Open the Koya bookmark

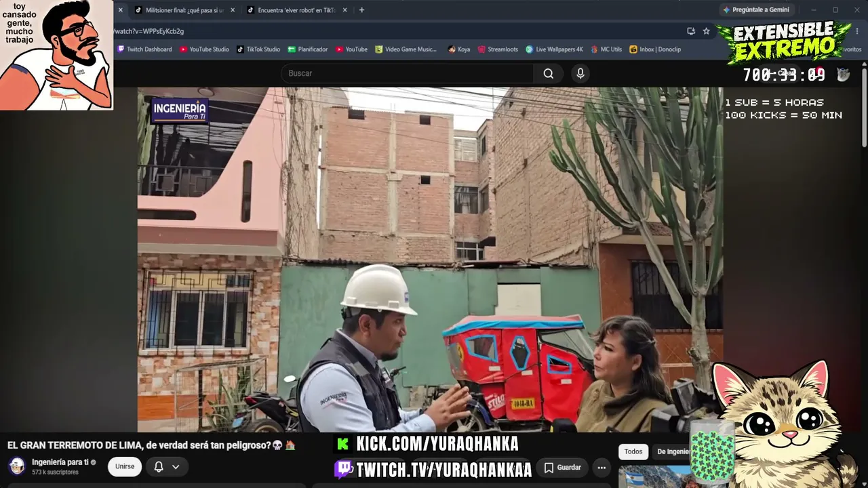point(459,49)
